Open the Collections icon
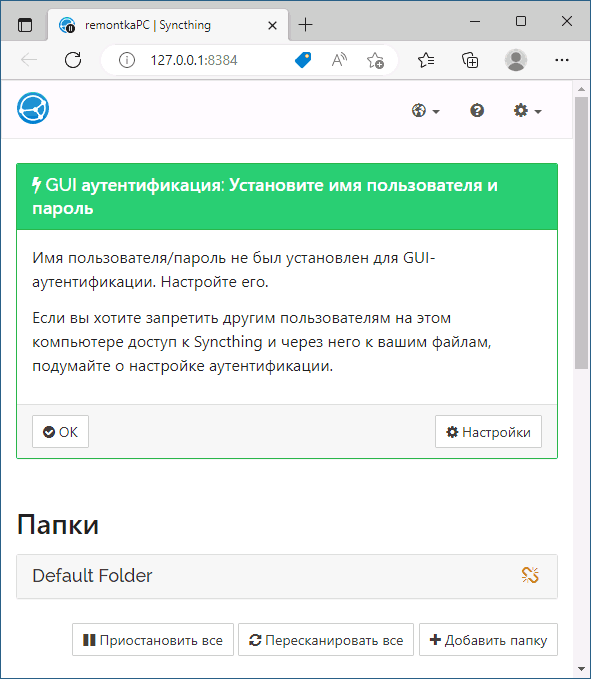This screenshot has height=679, width=591. tap(470, 60)
